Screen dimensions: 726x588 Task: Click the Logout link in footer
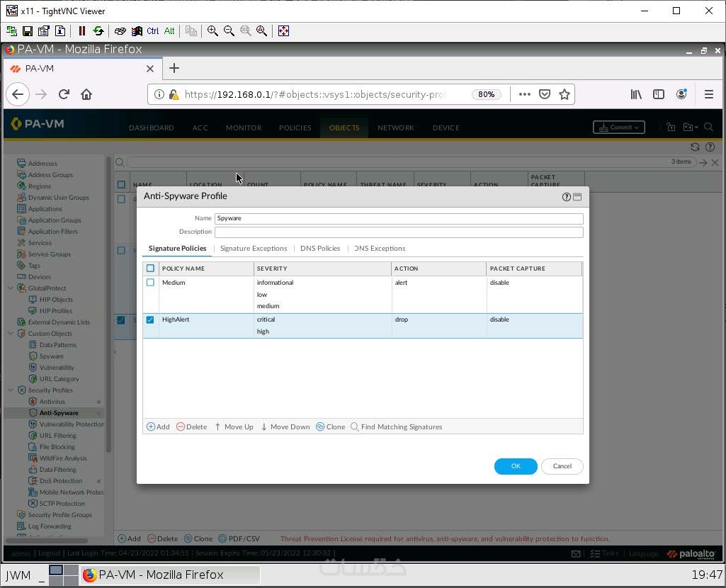(x=49, y=553)
